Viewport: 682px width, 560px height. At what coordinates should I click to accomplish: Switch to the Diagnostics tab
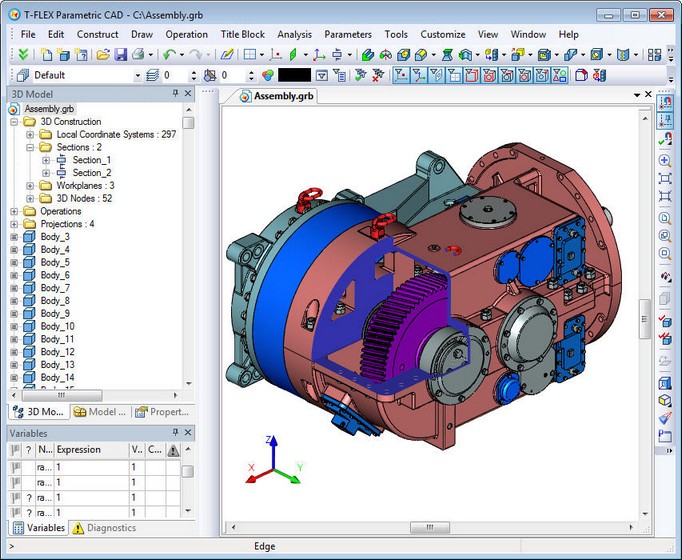coord(103,528)
